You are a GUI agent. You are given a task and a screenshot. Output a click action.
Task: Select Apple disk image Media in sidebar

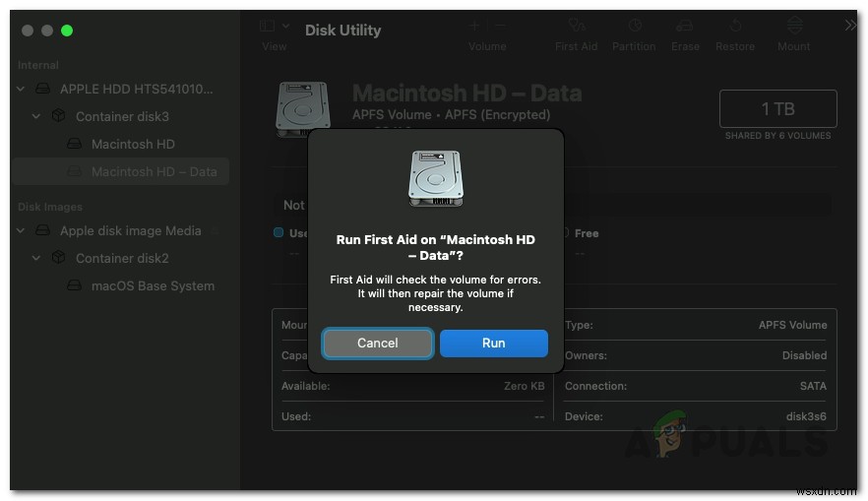(131, 231)
